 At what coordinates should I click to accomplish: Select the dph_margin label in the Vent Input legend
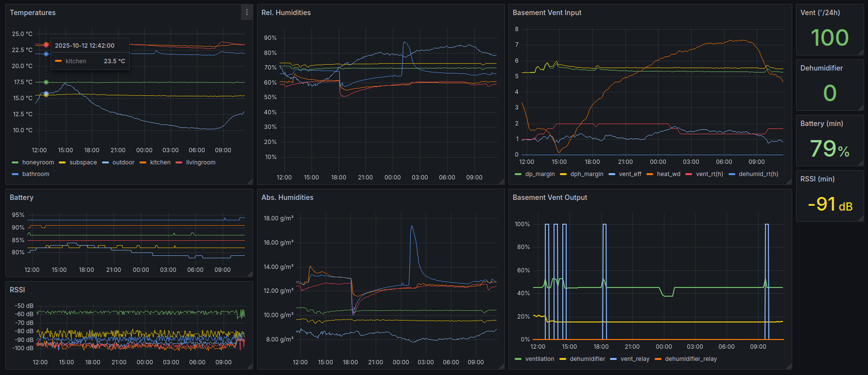587,174
